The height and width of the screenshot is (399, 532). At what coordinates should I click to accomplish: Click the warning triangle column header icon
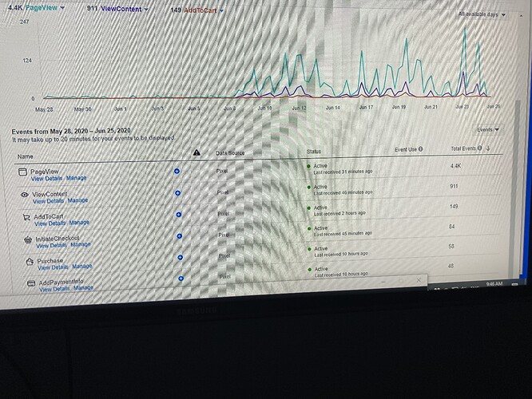(x=197, y=152)
